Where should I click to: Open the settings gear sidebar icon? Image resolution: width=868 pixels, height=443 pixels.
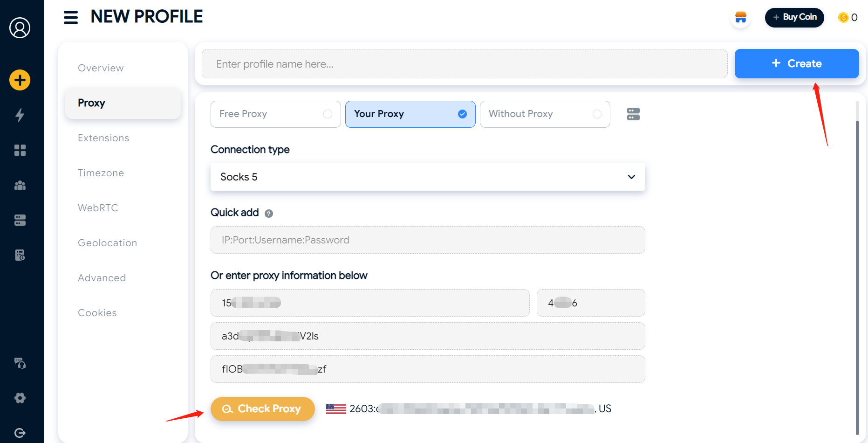[x=20, y=398]
